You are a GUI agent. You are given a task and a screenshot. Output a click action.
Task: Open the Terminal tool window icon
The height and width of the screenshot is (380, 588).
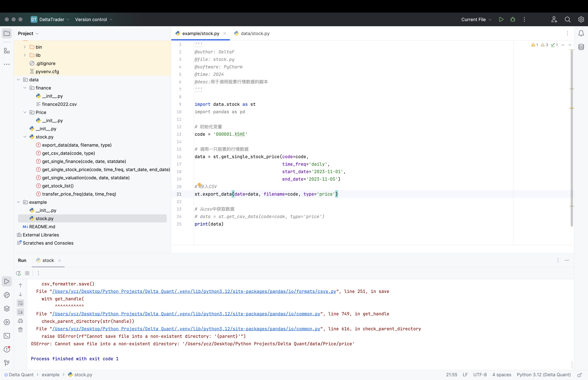7,336
